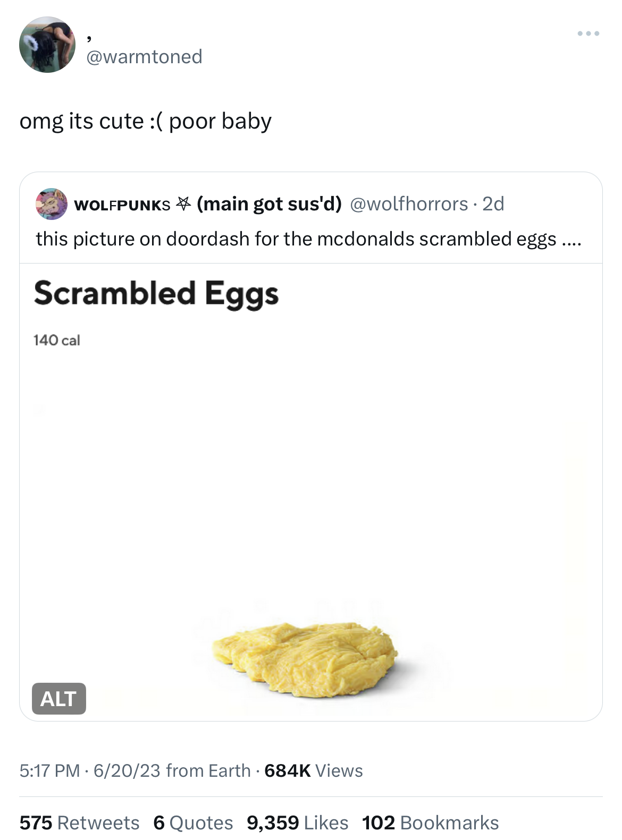The image size is (622, 840).
Task: Open the 102 Bookmarks count
Action: pos(430,822)
